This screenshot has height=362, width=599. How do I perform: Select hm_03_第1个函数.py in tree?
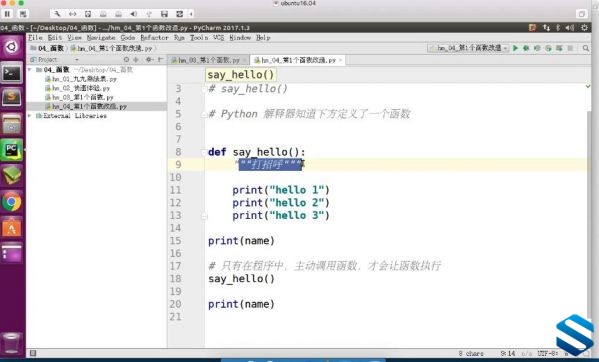[79, 97]
